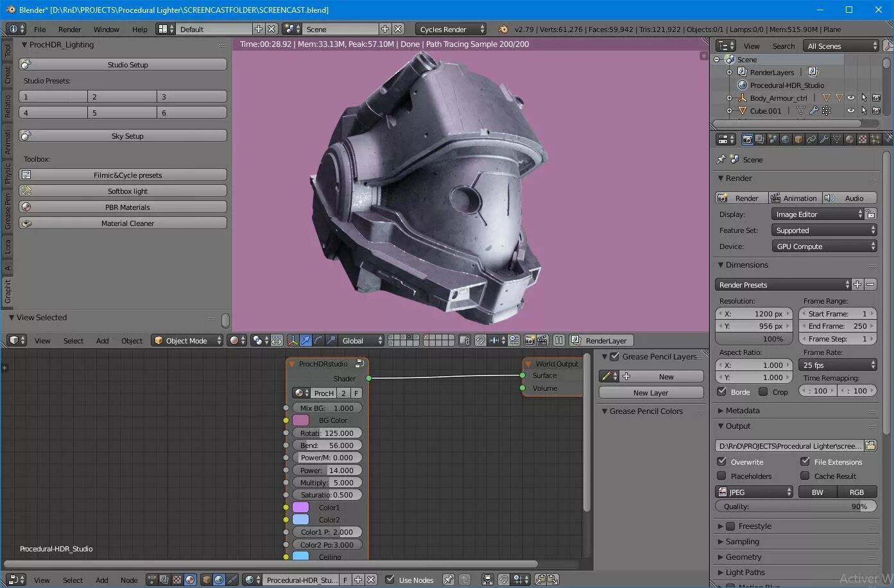Select the Material properties sphere tab

(850, 139)
